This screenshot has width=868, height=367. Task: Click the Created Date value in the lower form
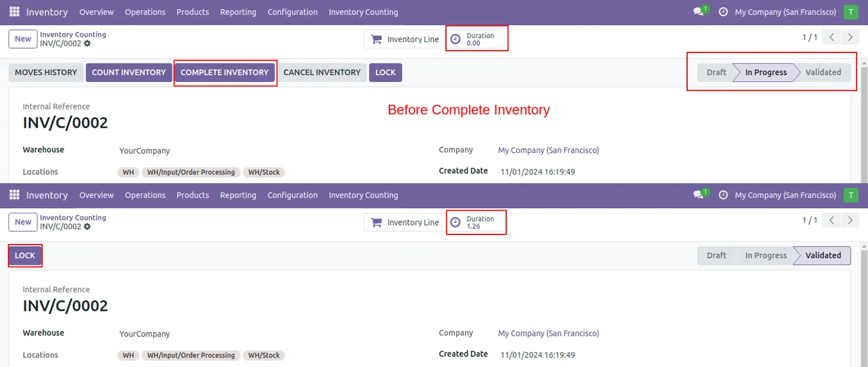(538, 355)
